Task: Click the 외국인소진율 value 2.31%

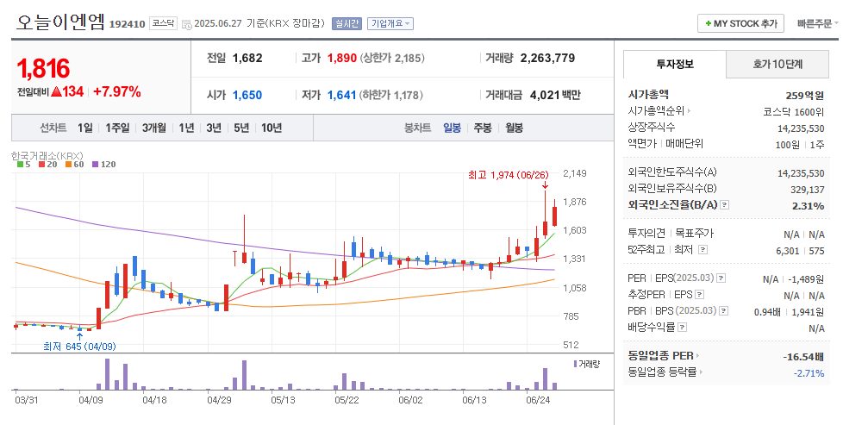Action: click(808, 206)
